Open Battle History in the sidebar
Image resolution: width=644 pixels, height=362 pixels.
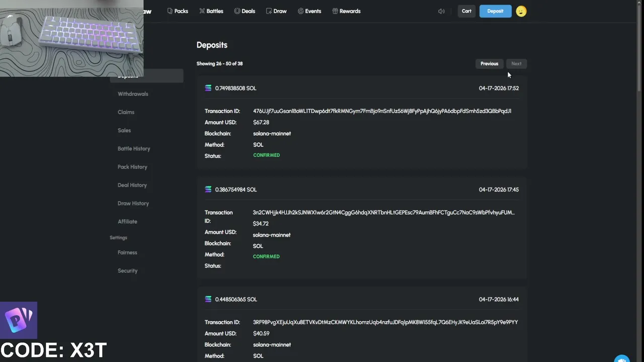coord(134,149)
